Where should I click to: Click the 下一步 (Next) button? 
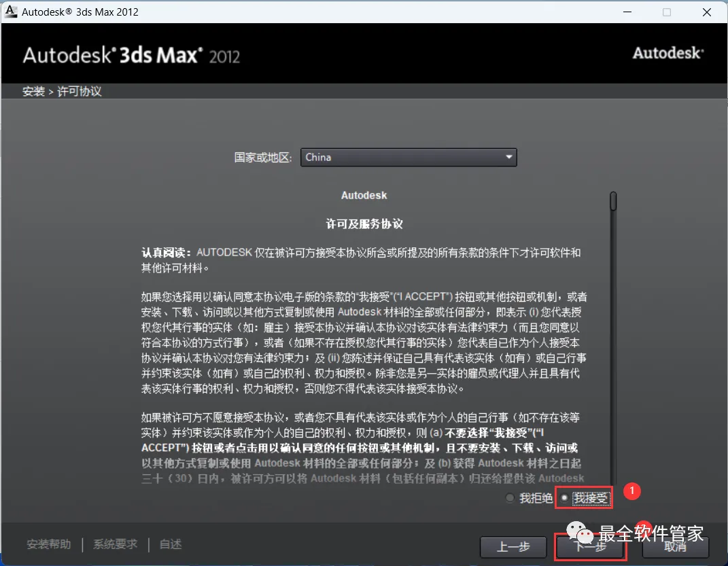589,547
